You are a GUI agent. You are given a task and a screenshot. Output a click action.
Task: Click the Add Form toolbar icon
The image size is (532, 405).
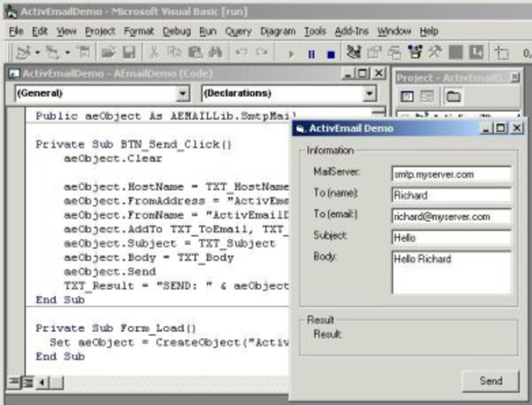pos(53,53)
